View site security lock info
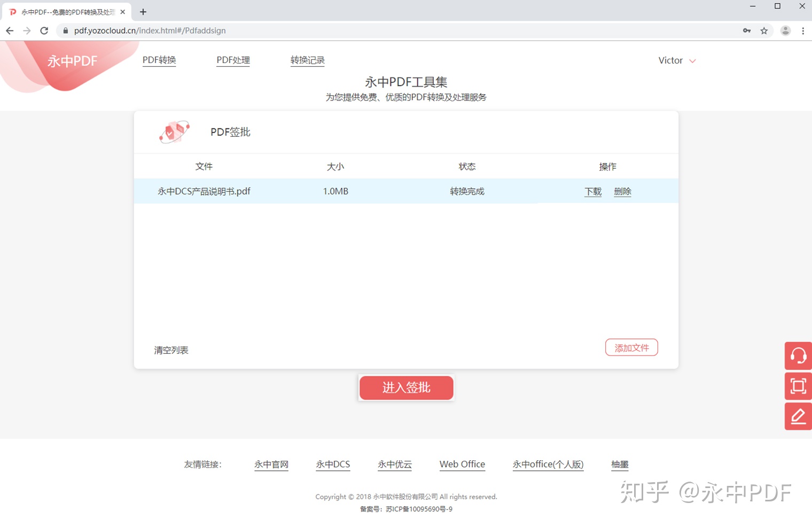Image resolution: width=812 pixels, height=526 pixels. pyautogui.click(x=66, y=30)
